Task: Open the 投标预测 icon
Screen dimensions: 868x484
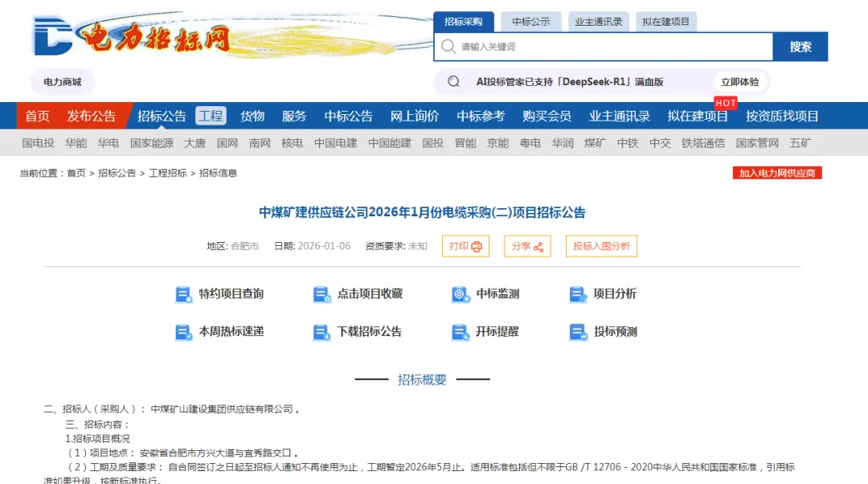Action: pos(578,332)
